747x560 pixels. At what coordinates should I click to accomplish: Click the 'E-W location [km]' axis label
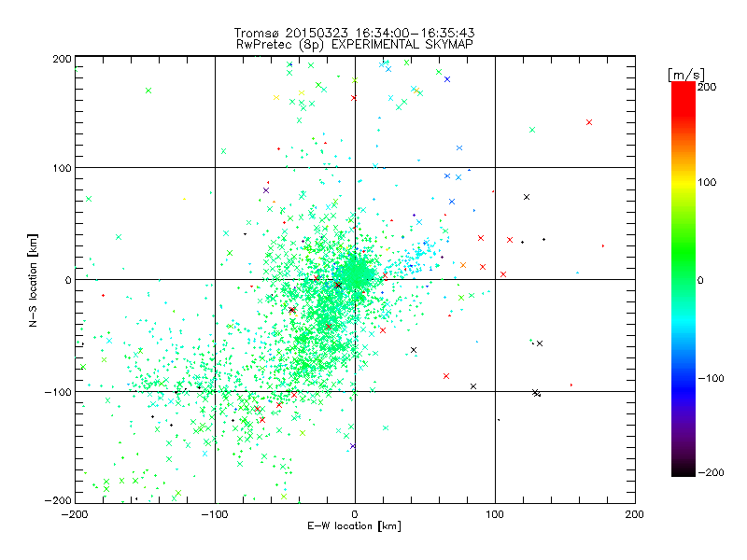354,526
